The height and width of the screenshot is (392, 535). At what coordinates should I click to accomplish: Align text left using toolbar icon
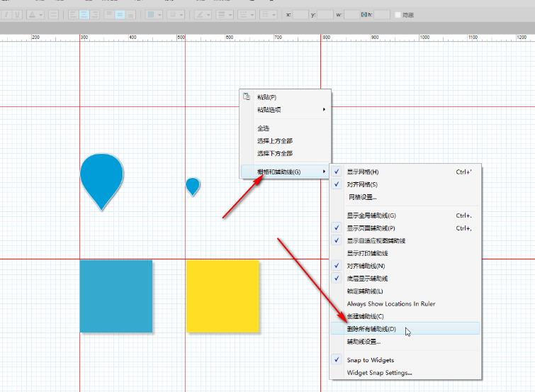tap(73, 14)
